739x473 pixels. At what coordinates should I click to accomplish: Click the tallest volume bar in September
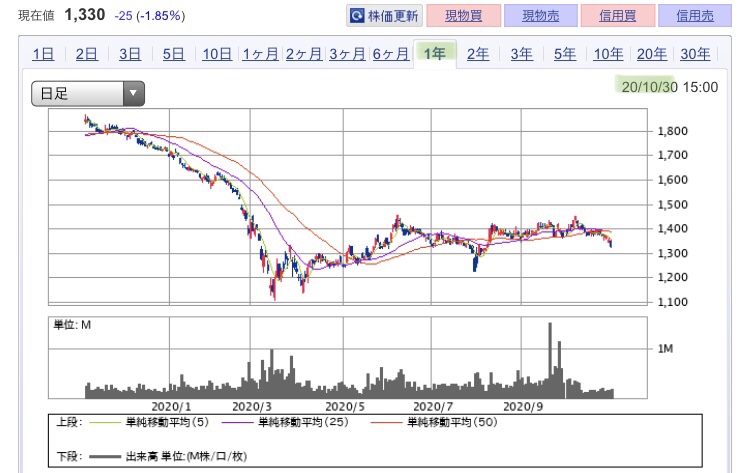pyautogui.click(x=550, y=360)
